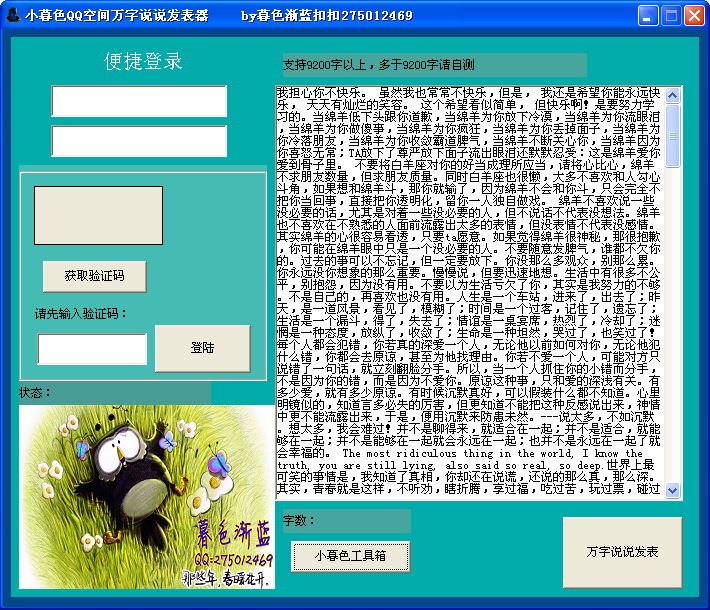Click the scrollbar down arrow of text area

[x=672, y=490]
